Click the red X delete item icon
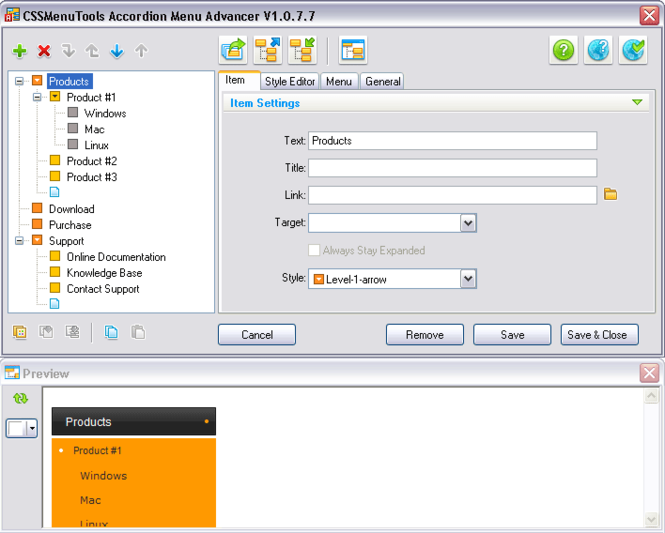Image resolution: width=665 pixels, height=533 pixels. [x=44, y=51]
